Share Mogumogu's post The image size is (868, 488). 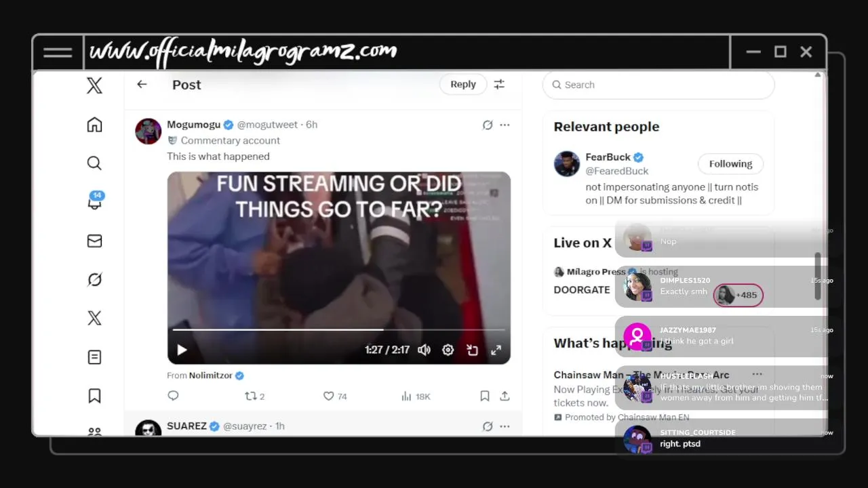pos(505,396)
